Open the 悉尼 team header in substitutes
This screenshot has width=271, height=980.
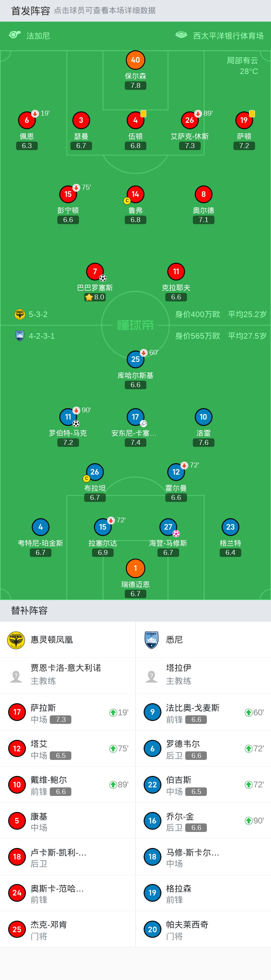point(174,640)
